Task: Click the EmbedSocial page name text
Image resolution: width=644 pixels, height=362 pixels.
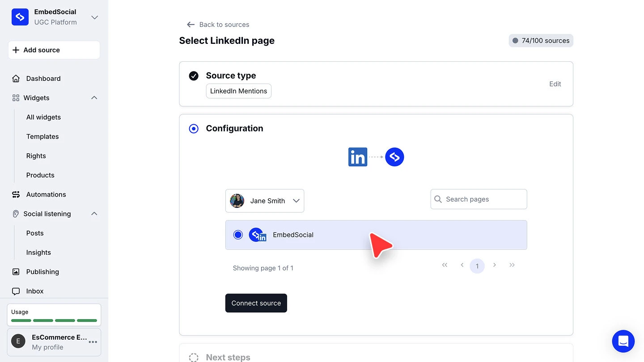Action: 293,235
